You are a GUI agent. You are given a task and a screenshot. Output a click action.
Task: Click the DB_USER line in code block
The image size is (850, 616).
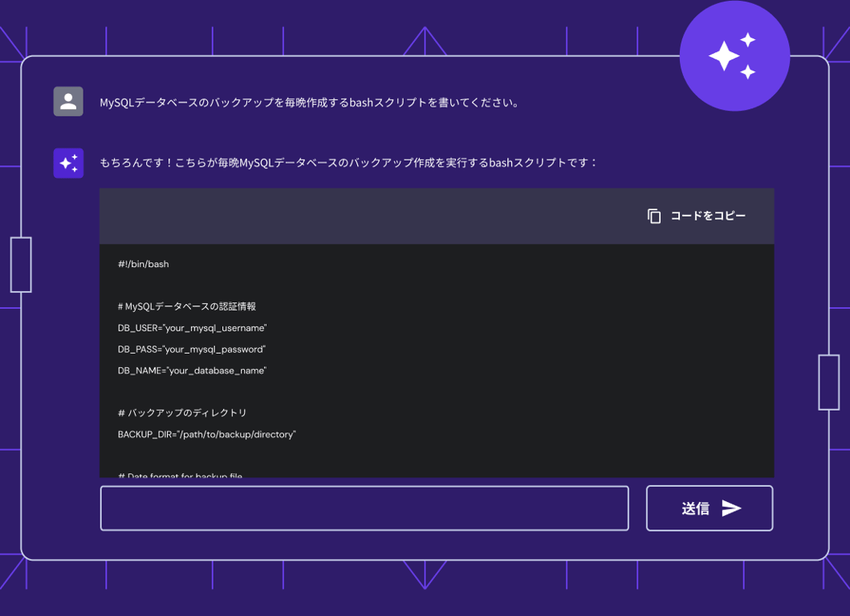coord(192,328)
